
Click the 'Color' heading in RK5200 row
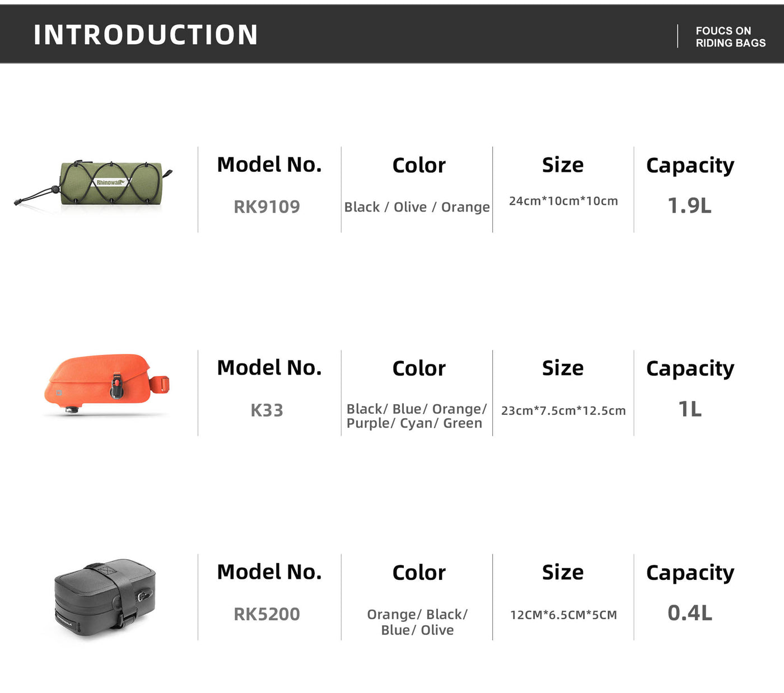[x=419, y=573]
